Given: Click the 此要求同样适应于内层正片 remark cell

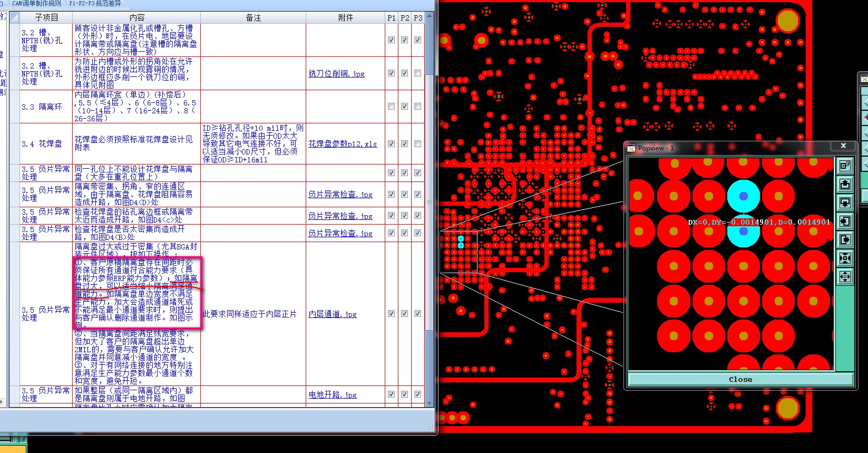Looking at the screenshot, I should (x=253, y=314).
